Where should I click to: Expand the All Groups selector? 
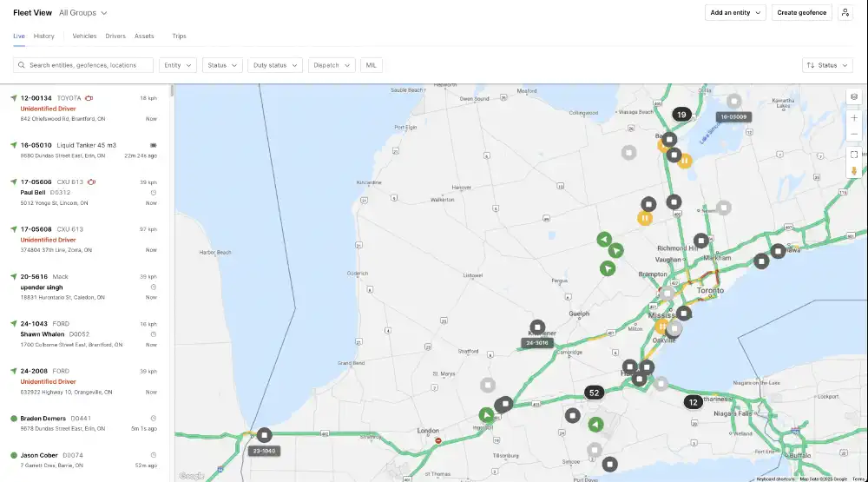pyautogui.click(x=83, y=13)
